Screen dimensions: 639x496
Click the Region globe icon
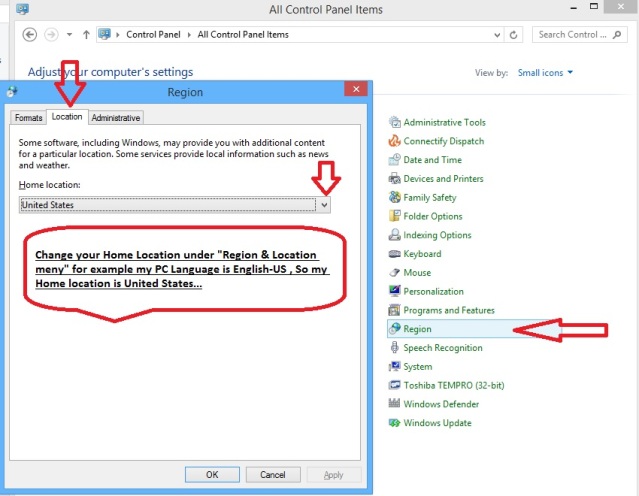394,328
